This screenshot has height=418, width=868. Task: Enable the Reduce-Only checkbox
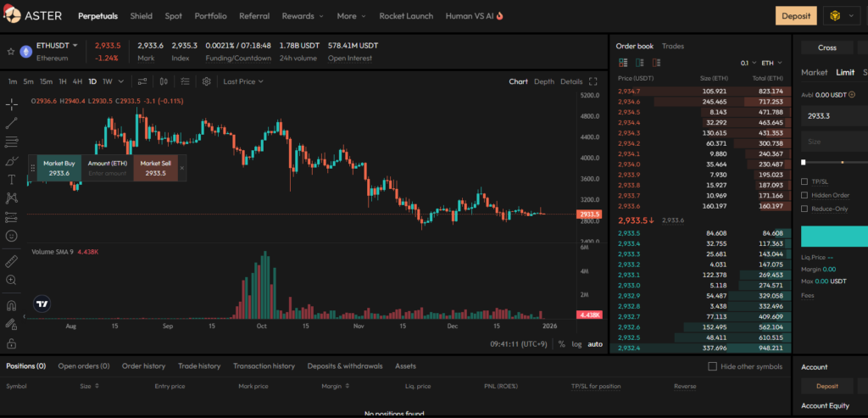[x=804, y=209]
